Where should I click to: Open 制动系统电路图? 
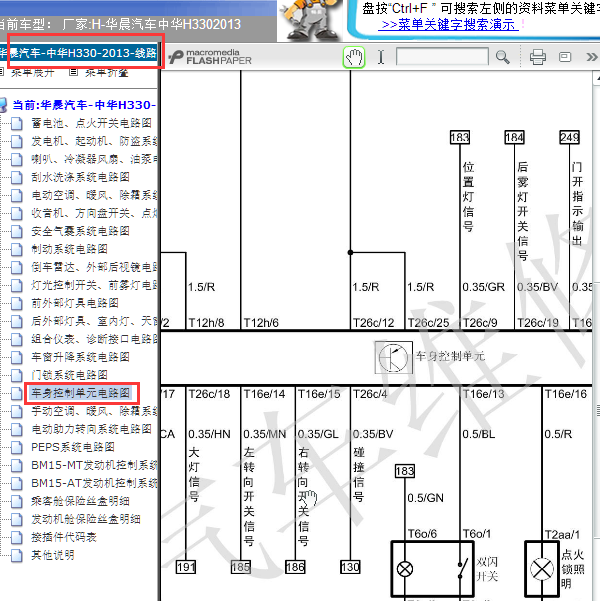click(x=69, y=249)
